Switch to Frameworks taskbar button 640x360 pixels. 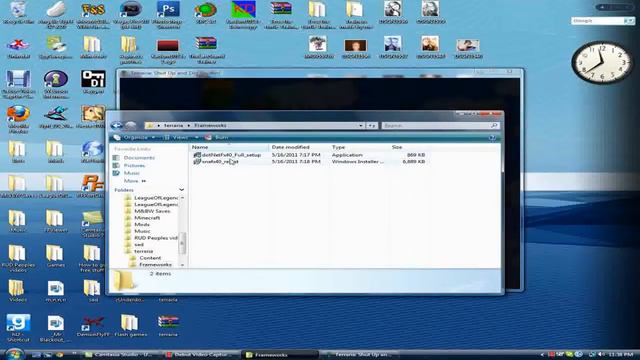point(280,355)
